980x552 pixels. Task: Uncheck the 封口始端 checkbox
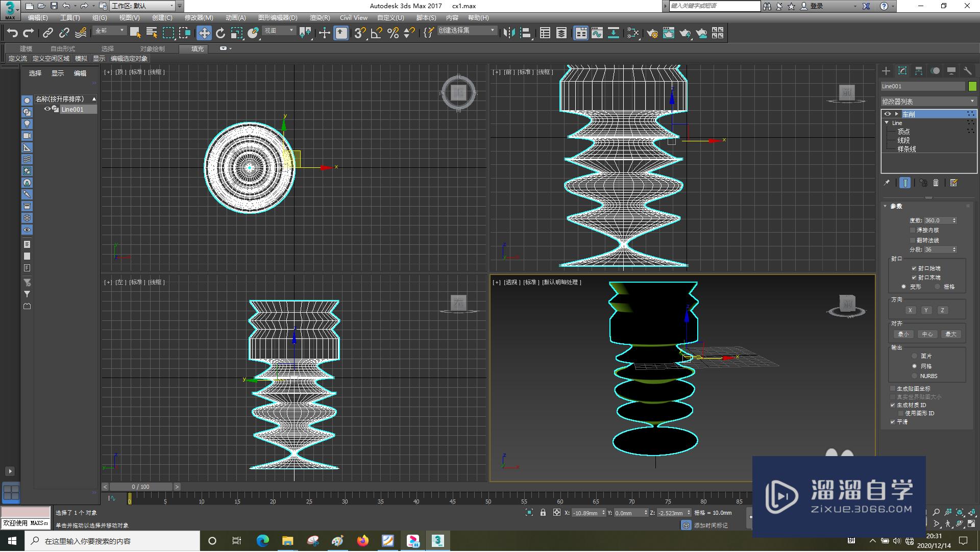pos(914,268)
